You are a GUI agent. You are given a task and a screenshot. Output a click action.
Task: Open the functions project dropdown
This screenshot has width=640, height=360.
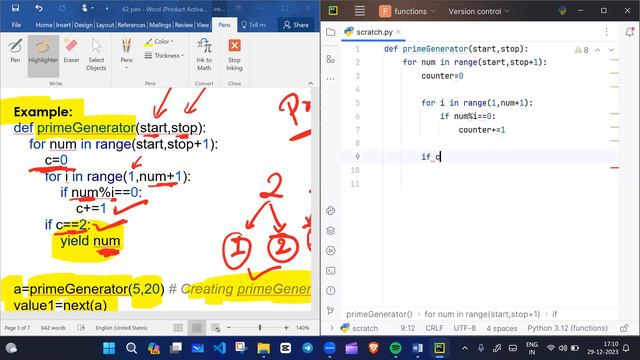tap(407, 11)
